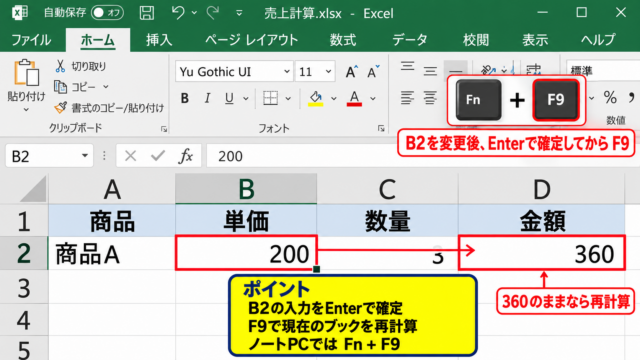Open the Customize Quick Access Toolbar dropdown

pyautogui.click(x=239, y=13)
